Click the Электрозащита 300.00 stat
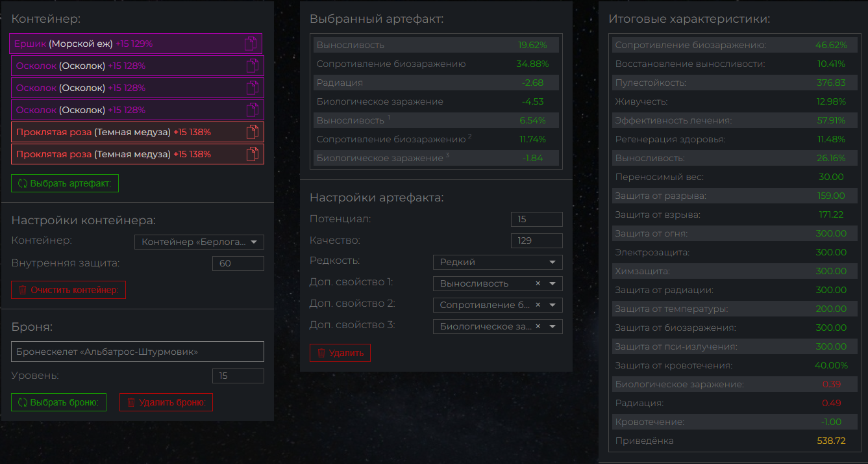This screenshot has width=868, height=464. [x=735, y=252]
